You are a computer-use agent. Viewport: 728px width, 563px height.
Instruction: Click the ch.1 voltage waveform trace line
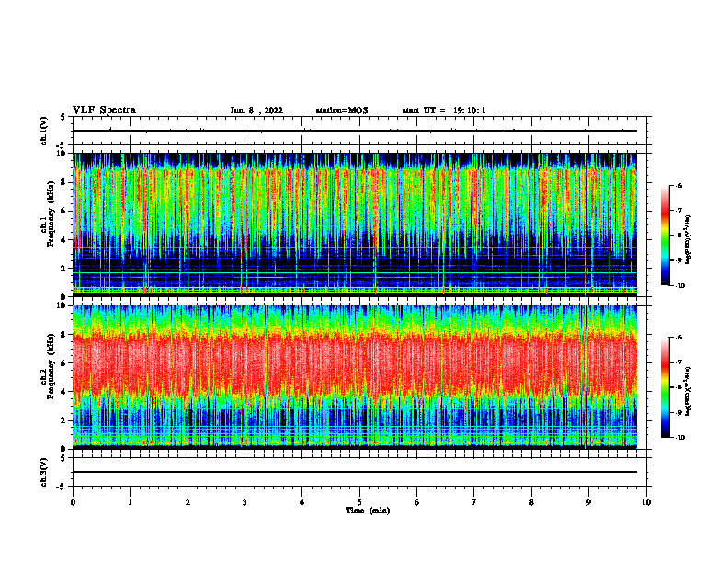point(355,131)
